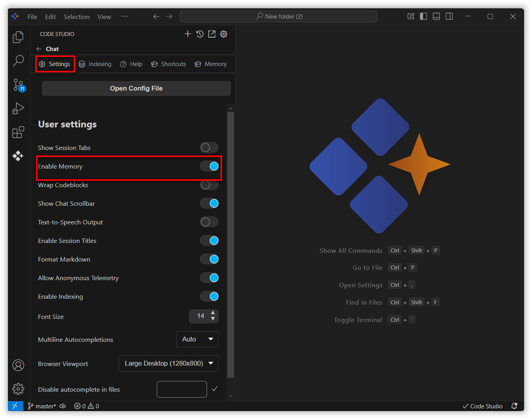Click scrollbar down arrow in settings
Image resolution: width=532 pixels, height=419 pixels.
click(x=230, y=396)
